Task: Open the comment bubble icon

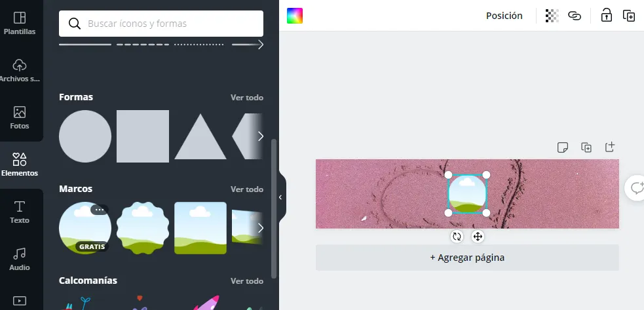Action: pos(635,188)
